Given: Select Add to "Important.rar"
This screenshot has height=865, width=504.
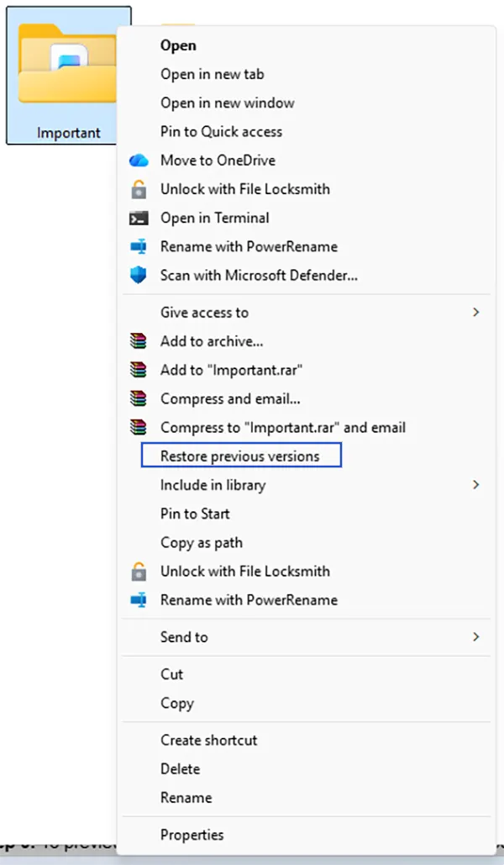Looking at the screenshot, I should 231,370.
